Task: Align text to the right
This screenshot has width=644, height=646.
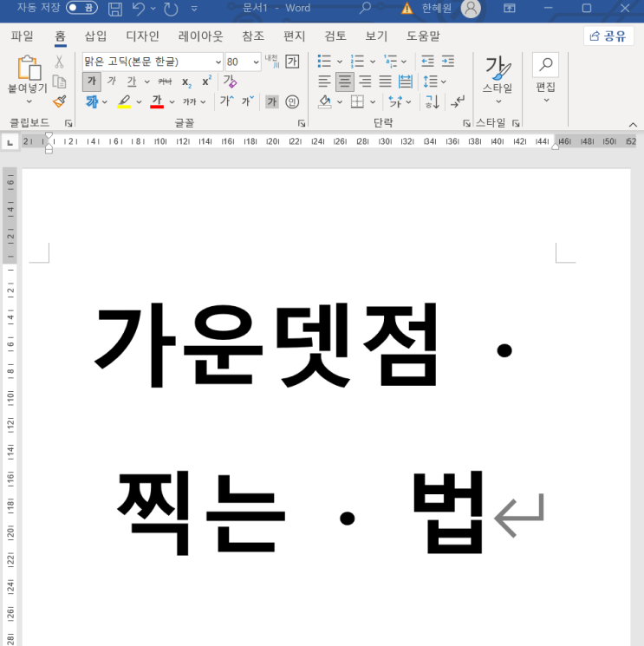Action: coord(365,82)
